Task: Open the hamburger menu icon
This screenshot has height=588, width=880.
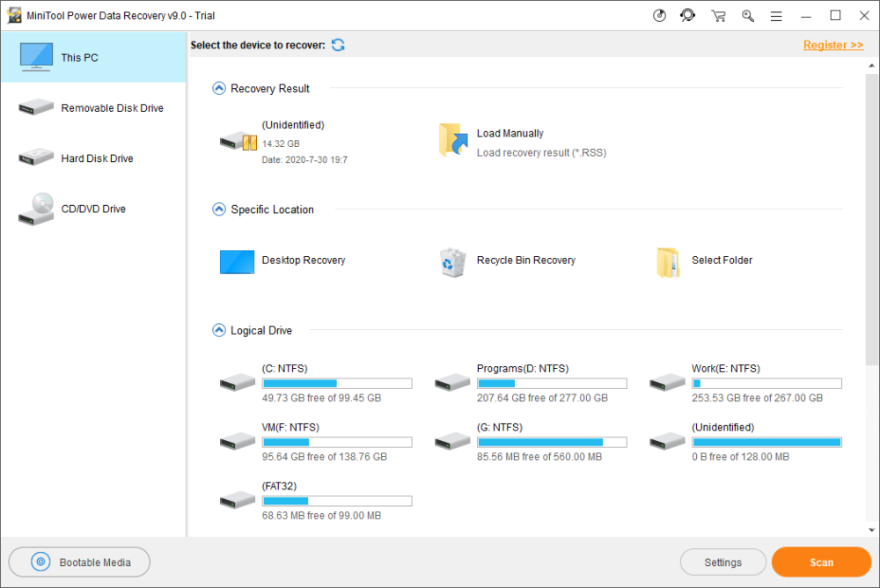Action: tap(776, 17)
